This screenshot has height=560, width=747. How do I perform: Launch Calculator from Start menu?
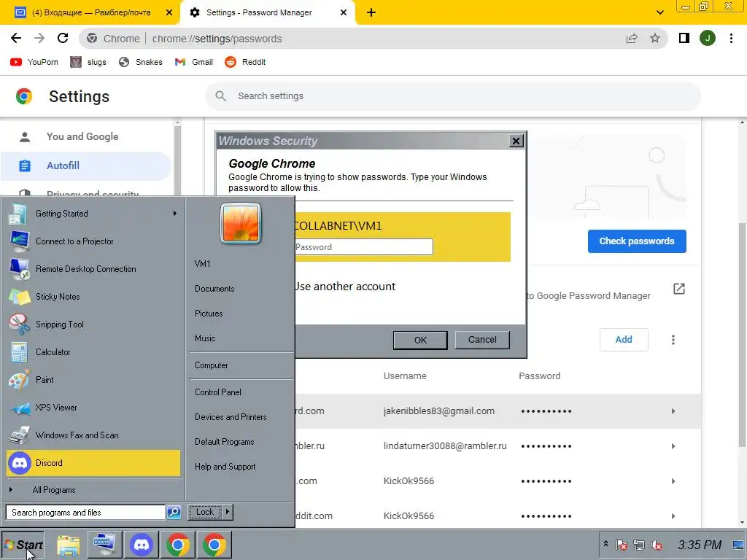point(94,352)
